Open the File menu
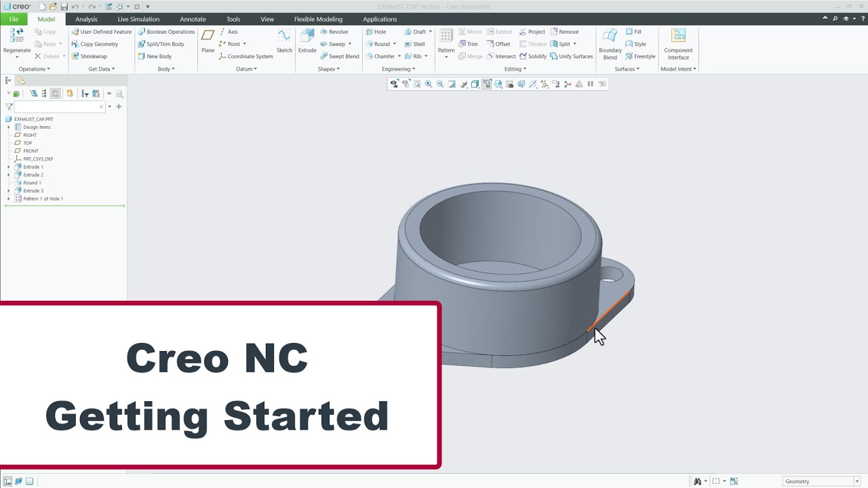The height and width of the screenshot is (488, 868). pyautogui.click(x=14, y=19)
